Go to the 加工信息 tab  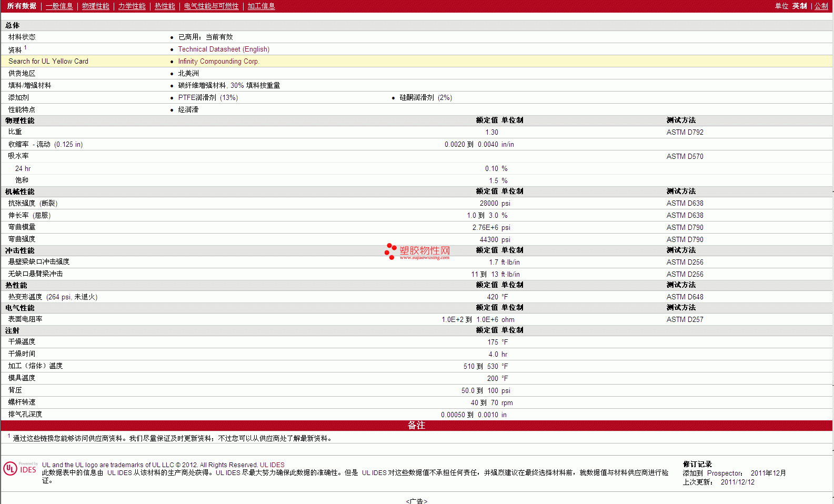(x=261, y=6)
